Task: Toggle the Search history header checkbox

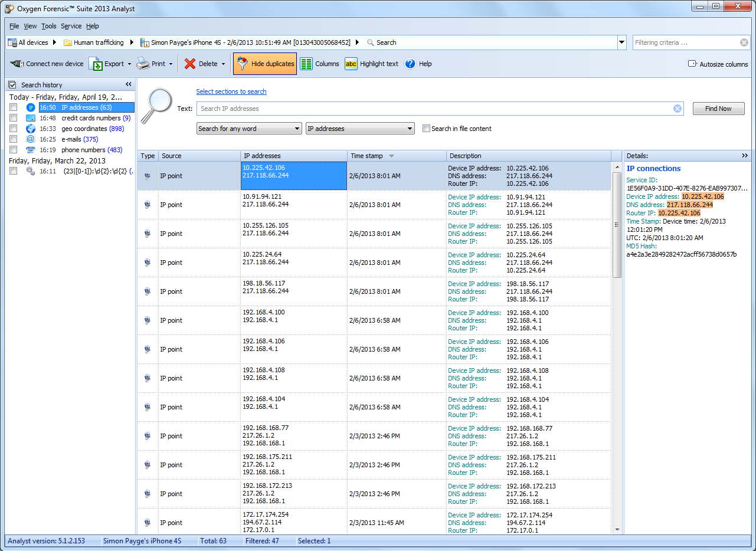Action: (x=12, y=85)
